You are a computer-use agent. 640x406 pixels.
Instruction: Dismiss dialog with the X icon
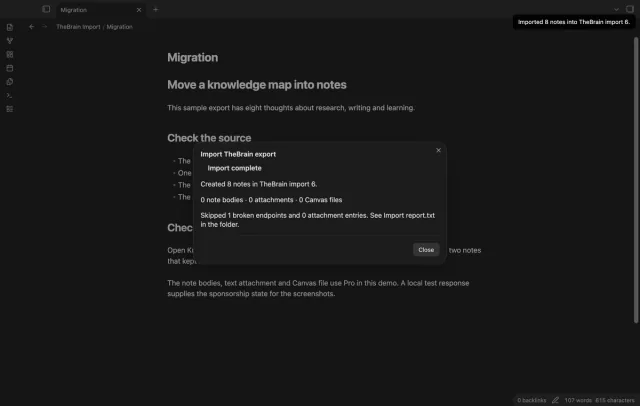[438, 150]
